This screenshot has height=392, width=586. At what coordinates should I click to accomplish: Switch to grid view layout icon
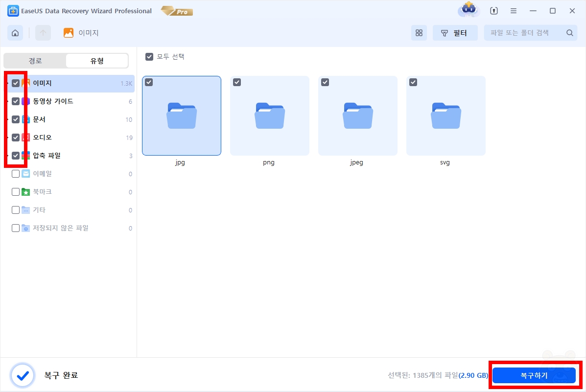pyautogui.click(x=419, y=33)
